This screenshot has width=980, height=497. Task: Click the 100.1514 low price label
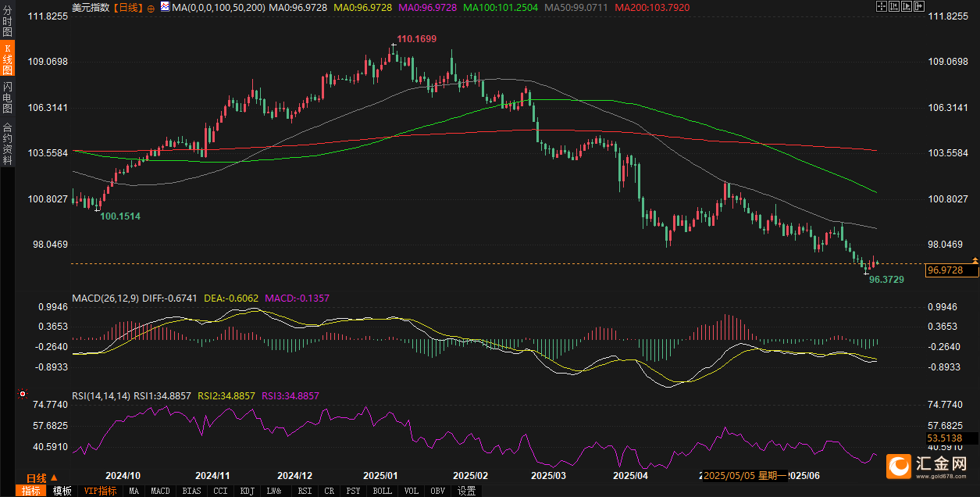click(121, 215)
